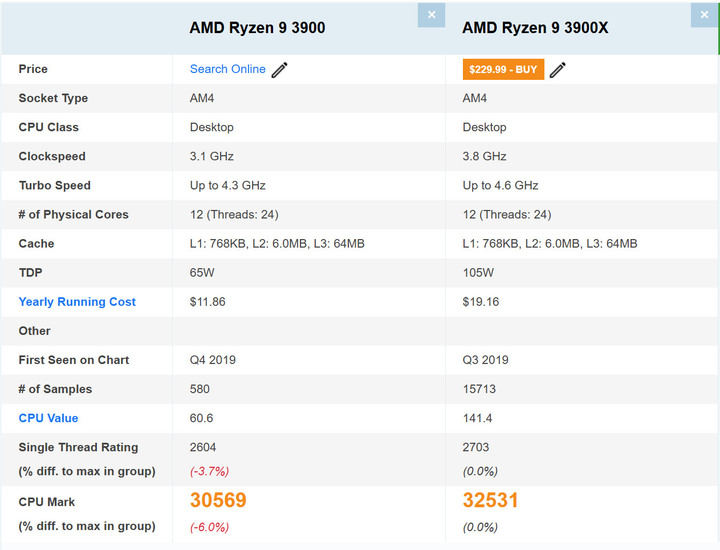Click the AMD Ryzen 9 3900 header title
The image size is (720, 550).
[x=257, y=28]
